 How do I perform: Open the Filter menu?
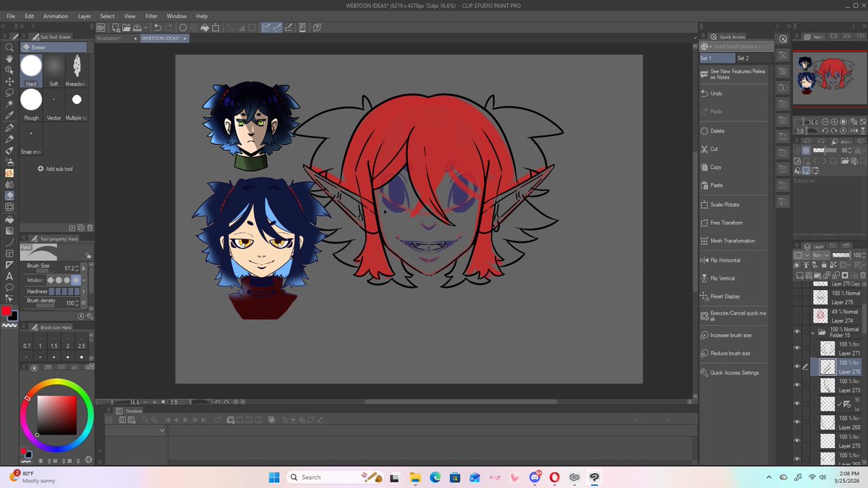[x=151, y=16]
